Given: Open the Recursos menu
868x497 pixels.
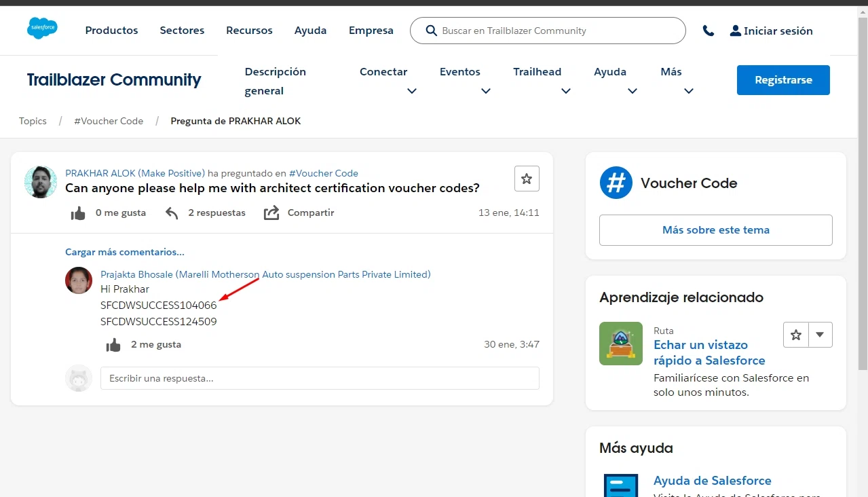Looking at the screenshot, I should 249,31.
